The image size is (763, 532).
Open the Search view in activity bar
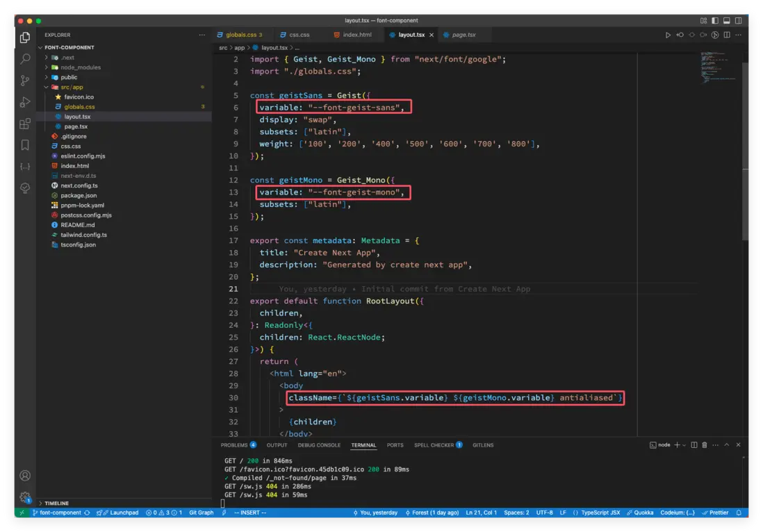pos(25,59)
